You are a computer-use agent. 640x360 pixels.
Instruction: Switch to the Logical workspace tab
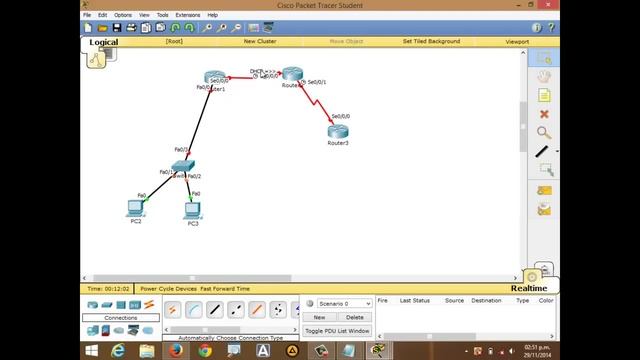click(x=104, y=42)
